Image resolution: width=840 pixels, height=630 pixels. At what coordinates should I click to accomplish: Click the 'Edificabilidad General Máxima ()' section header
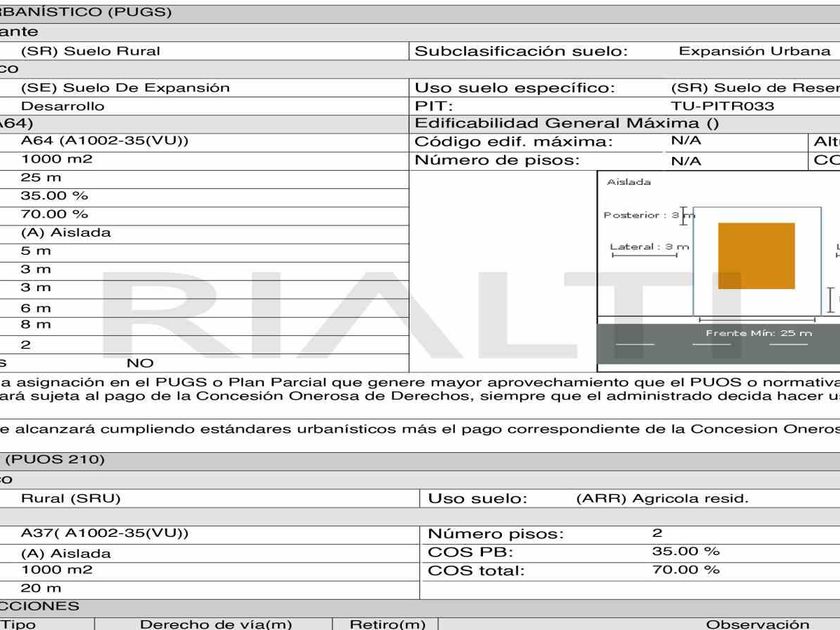(566, 124)
